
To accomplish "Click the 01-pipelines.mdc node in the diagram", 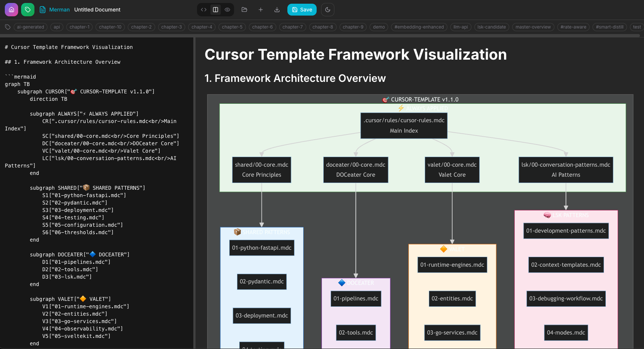I will coord(356,299).
